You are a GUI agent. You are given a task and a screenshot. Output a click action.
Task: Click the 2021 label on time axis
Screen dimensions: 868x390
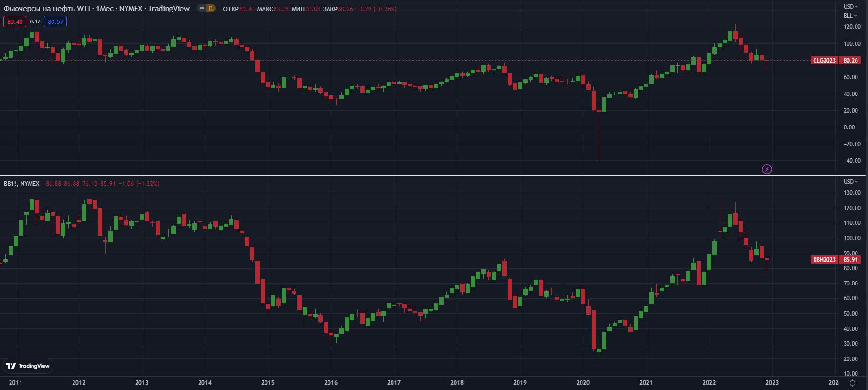(646, 383)
